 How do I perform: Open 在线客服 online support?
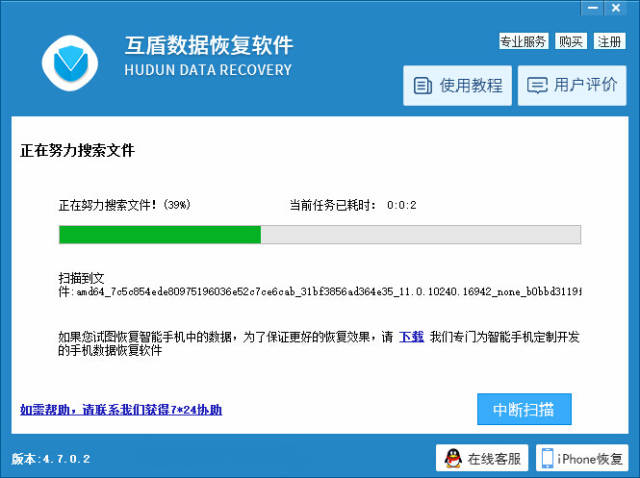coord(482,458)
